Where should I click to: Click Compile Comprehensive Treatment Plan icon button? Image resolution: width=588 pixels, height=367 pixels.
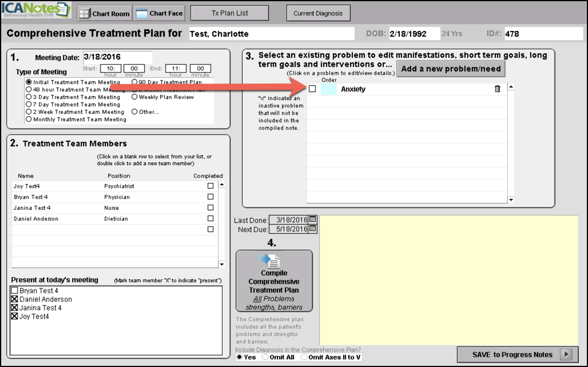(274, 281)
